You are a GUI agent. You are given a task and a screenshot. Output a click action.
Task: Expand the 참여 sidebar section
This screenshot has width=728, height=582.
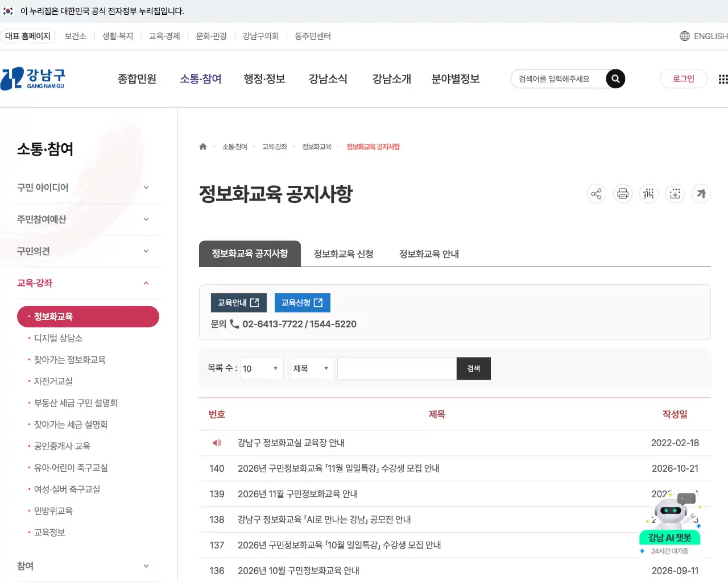[x=88, y=566]
